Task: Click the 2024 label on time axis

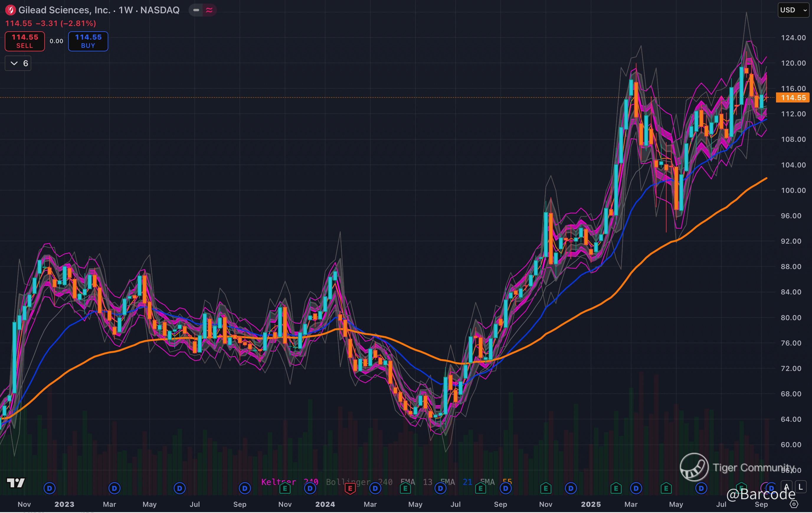Action: [325, 504]
